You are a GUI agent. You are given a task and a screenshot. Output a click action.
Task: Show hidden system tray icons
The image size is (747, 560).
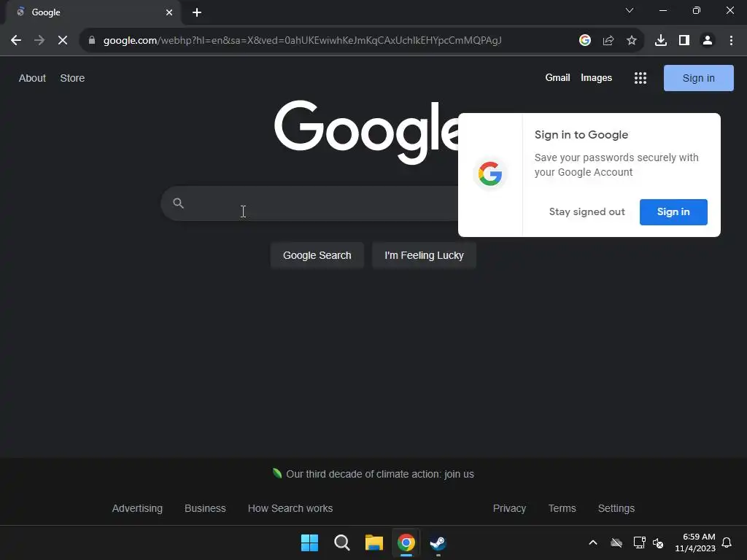pos(593,542)
